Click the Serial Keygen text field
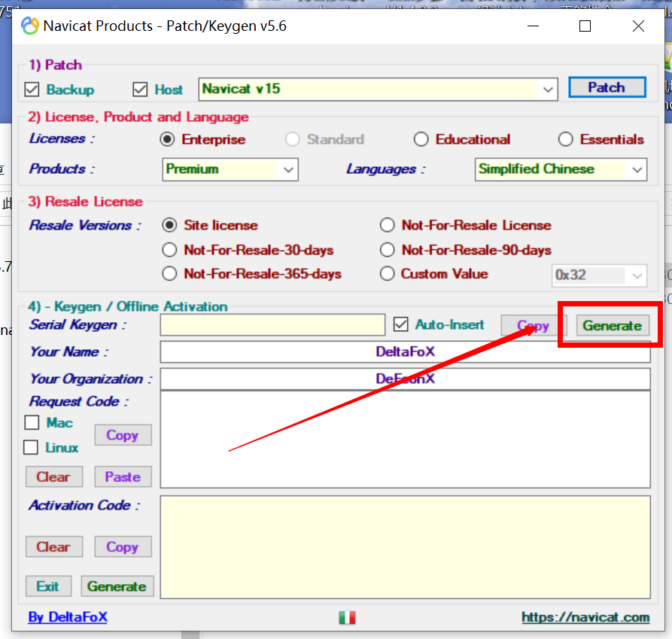This screenshot has height=639, width=672. pos(272,325)
